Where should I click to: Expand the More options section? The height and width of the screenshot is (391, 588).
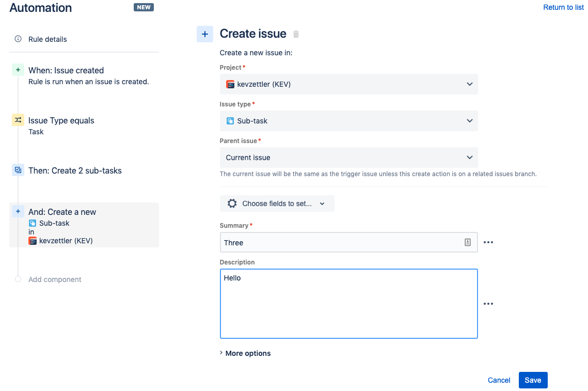pyautogui.click(x=247, y=353)
